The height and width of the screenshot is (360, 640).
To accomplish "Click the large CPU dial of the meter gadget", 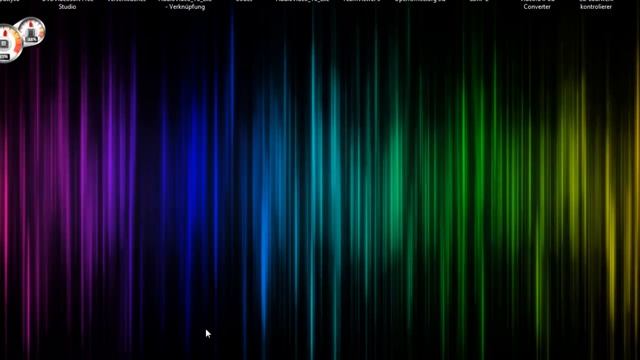I will click(7, 44).
